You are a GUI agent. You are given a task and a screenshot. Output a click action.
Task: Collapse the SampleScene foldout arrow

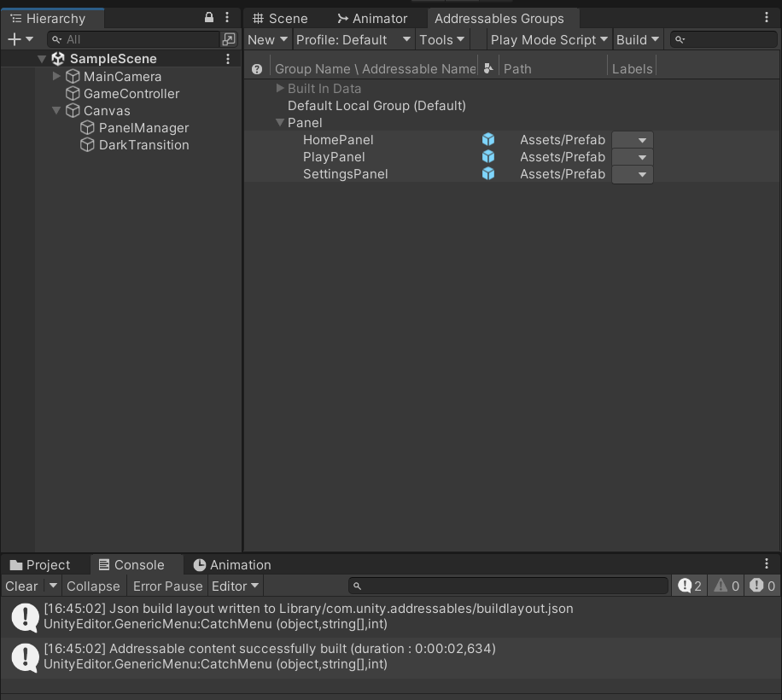(42, 59)
